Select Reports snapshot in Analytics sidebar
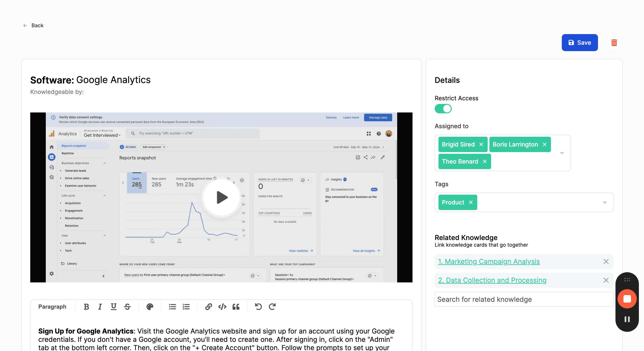The height and width of the screenshot is (351, 644). pos(83,146)
